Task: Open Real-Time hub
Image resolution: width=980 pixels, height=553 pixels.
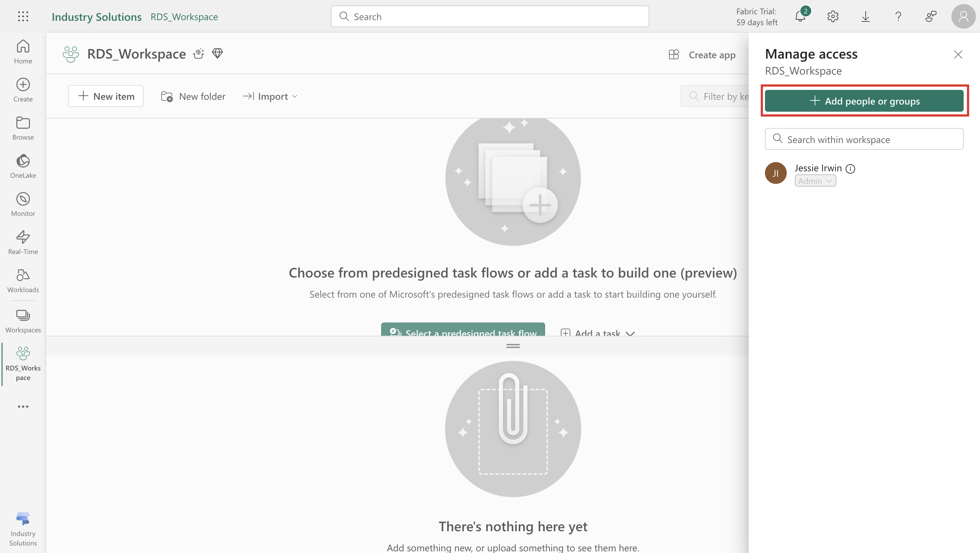Action: pyautogui.click(x=23, y=242)
